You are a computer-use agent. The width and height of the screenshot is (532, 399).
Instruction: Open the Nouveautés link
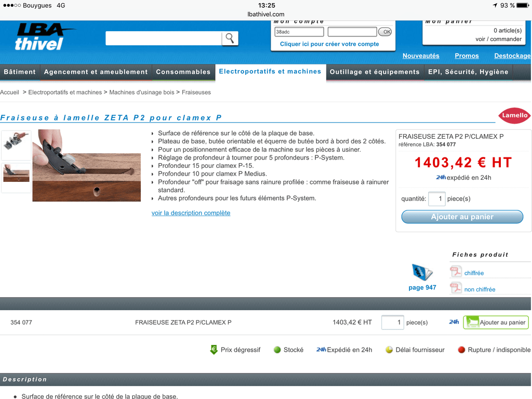pos(421,56)
